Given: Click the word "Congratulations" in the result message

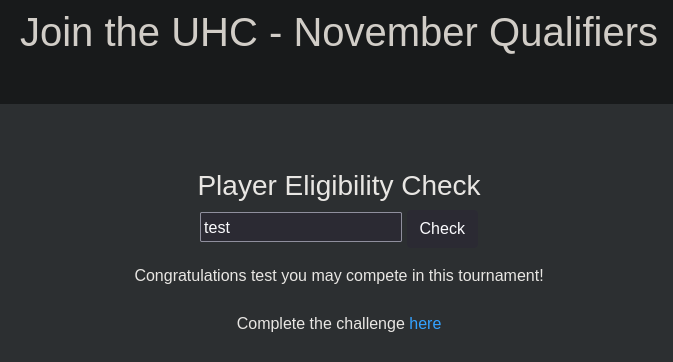Looking at the screenshot, I should 190,276.
